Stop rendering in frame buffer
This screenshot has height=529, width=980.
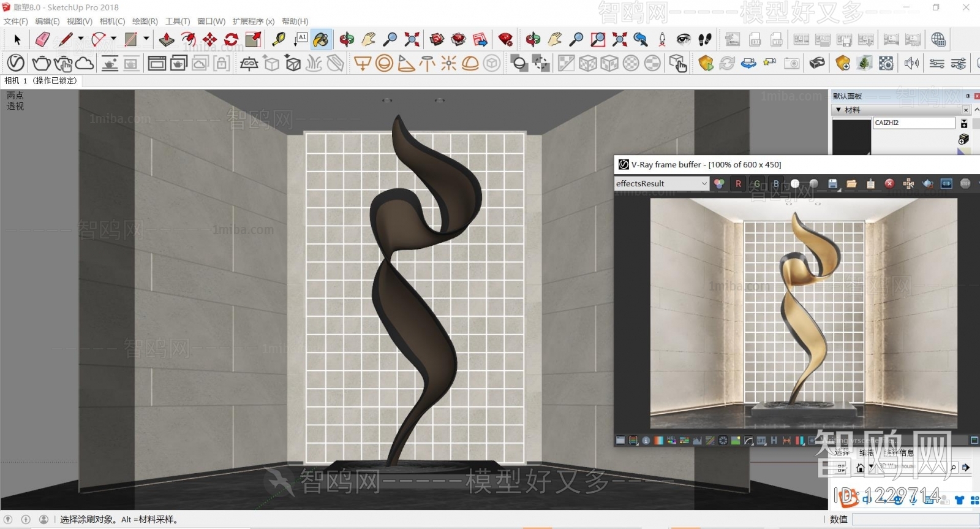965,183
